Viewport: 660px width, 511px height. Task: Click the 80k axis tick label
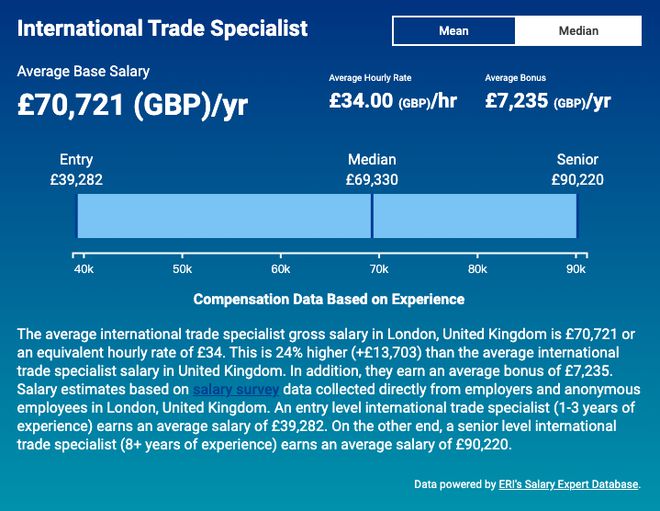coord(478,269)
